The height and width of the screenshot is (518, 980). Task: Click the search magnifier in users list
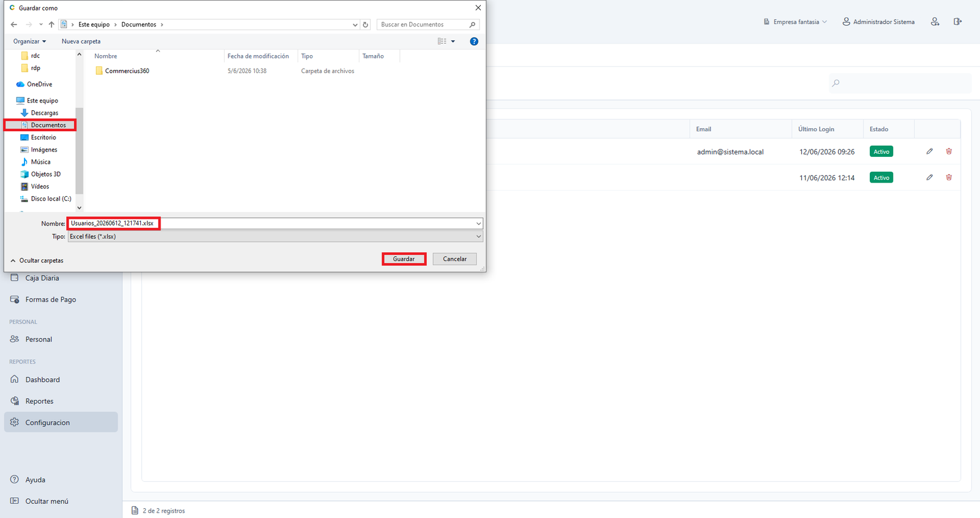[x=835, y=83]
